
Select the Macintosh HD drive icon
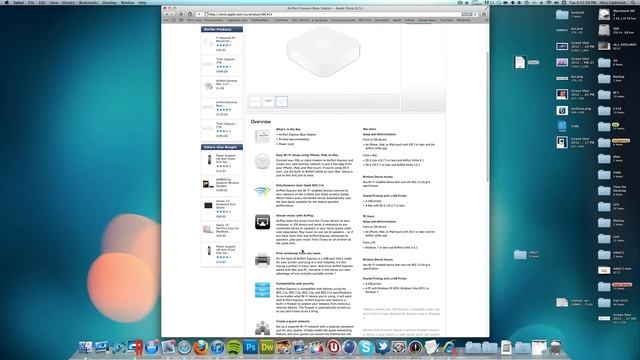[604, 14]
